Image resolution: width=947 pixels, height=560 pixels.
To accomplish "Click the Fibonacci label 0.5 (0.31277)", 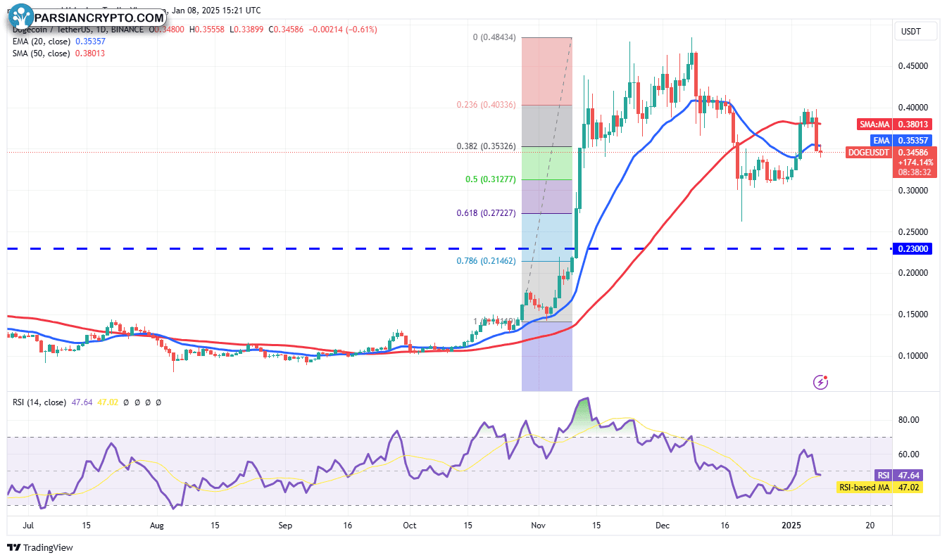I will [x=491, y=179].
